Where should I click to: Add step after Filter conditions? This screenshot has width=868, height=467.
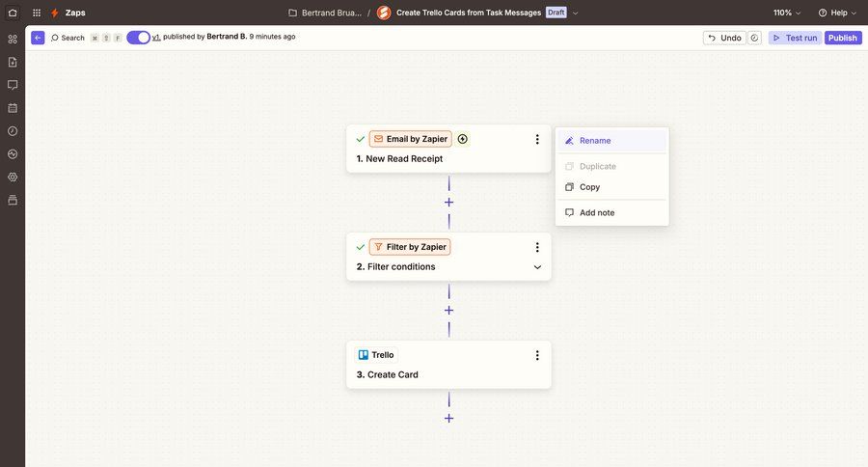(448, 311)
